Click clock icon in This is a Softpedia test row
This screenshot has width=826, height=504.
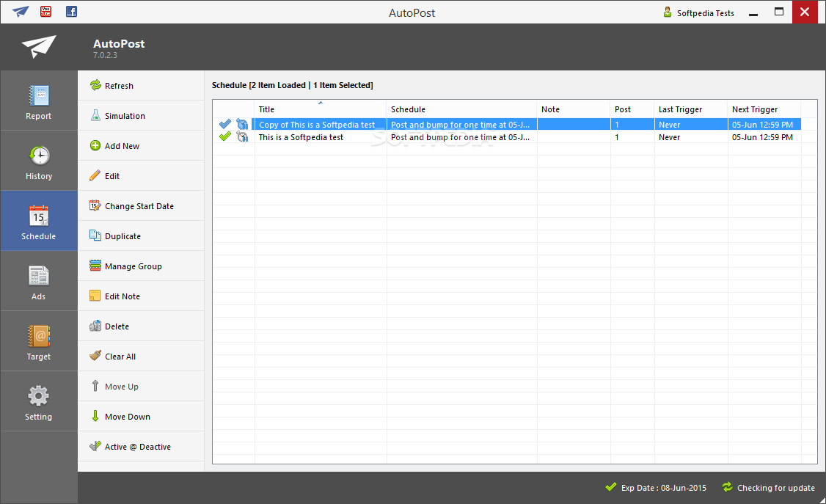[242, 136]
